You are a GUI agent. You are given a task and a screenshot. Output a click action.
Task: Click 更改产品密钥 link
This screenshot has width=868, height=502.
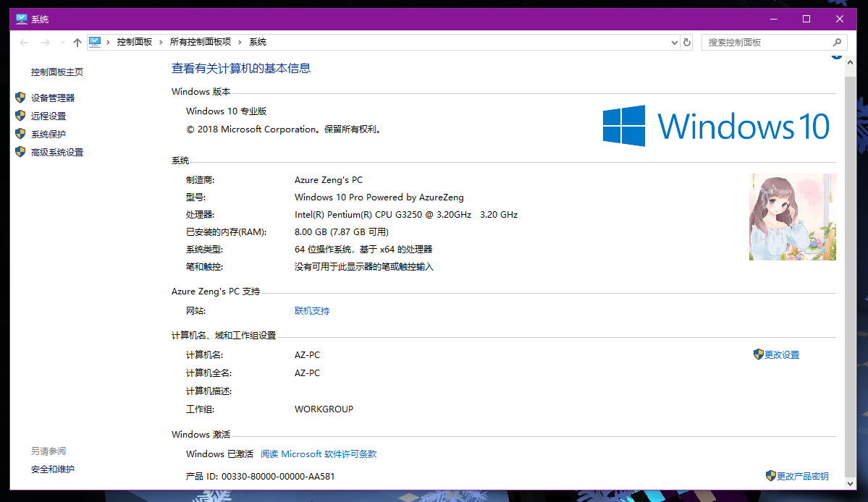point(803,476)
